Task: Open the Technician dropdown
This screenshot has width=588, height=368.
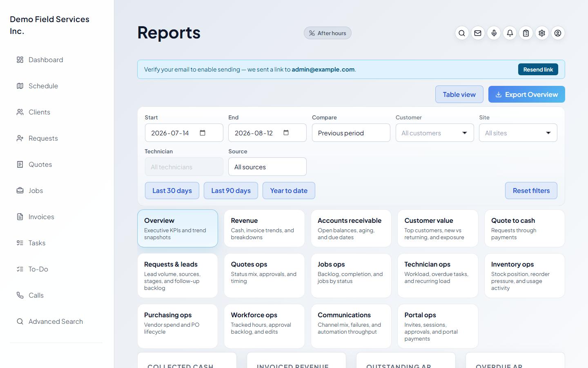Action: pos(184,167)
